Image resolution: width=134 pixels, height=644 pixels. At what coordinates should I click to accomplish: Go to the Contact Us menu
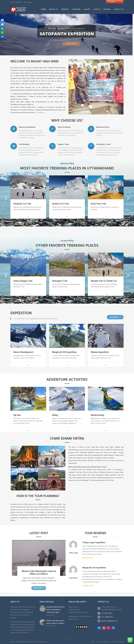coord(119,9)
